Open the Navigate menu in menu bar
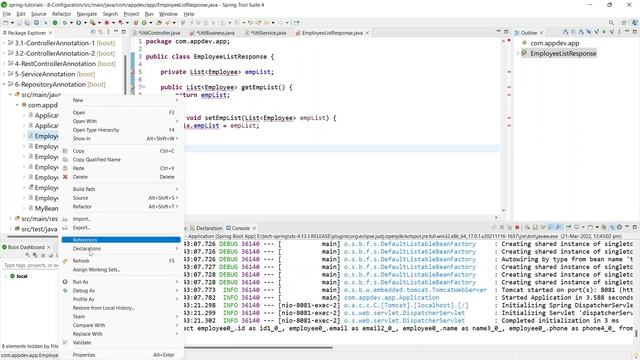The image size is (640, 360). tap(87, 14)
